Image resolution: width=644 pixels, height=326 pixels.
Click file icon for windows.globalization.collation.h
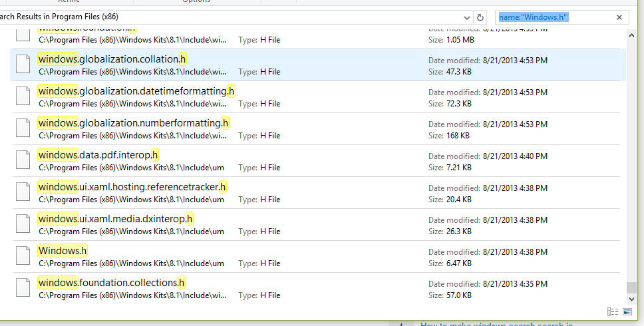(23, 64)
